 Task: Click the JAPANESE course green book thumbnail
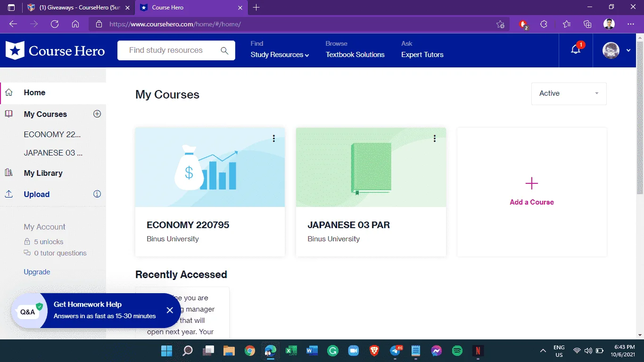[371, 167]
